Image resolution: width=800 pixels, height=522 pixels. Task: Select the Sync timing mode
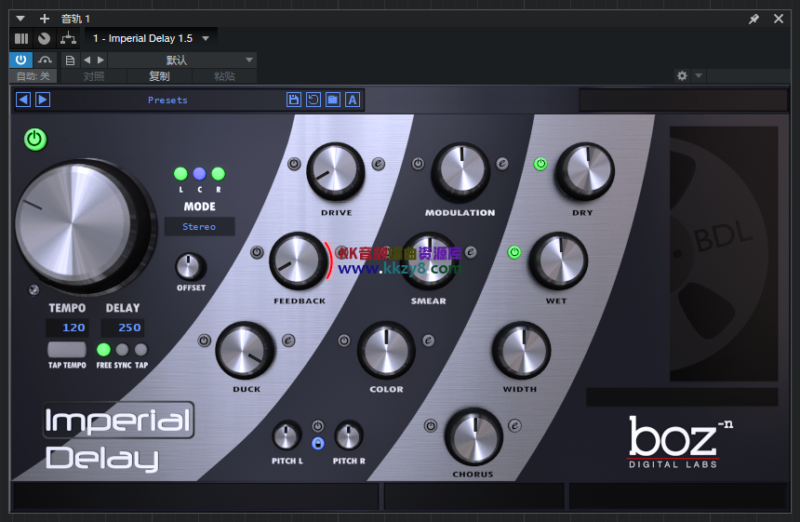coord(122,350)
